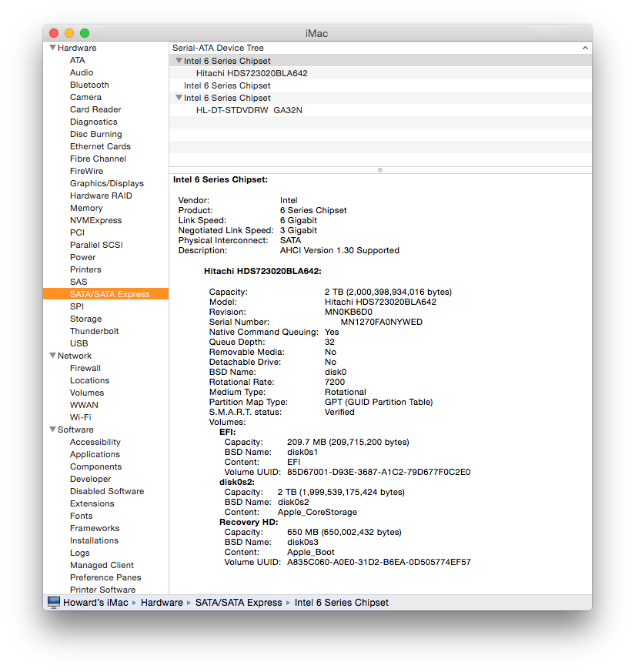Select Wi-Fi under Network
The image size is (635, 672).
tap(80, 417)
